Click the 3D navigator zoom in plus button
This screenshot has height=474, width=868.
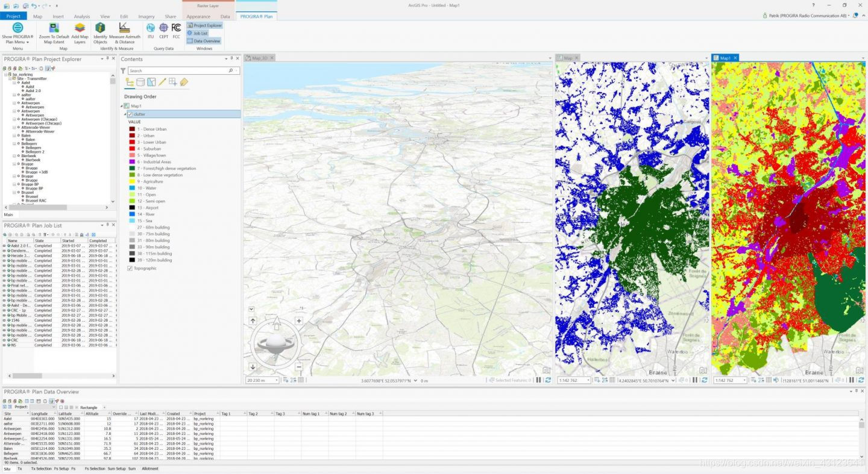click(x=299, y=321)
